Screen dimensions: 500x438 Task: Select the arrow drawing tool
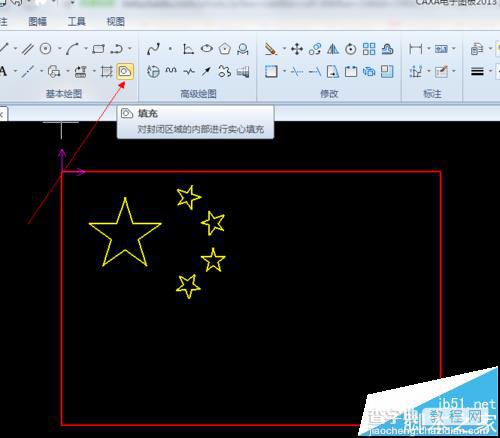[x=207, y=71]
